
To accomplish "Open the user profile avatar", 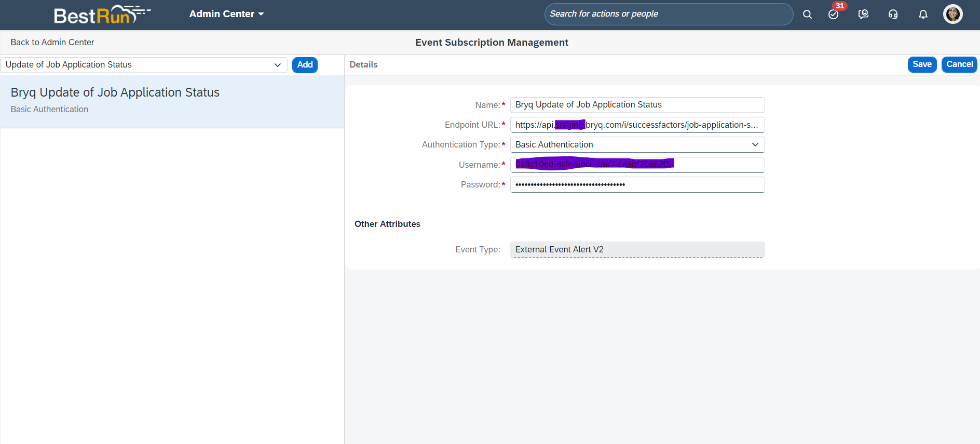I will (952, 14).
